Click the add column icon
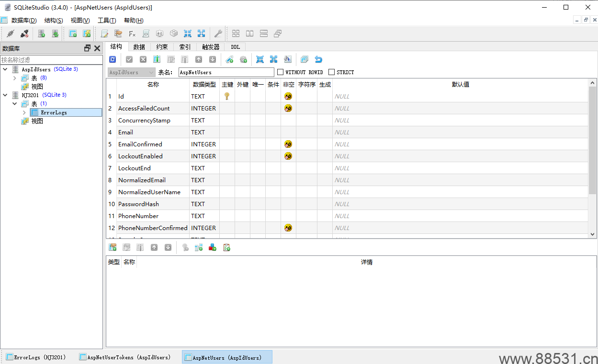The height and width of the screenshot is (364, 598). (x=157, y=59)
